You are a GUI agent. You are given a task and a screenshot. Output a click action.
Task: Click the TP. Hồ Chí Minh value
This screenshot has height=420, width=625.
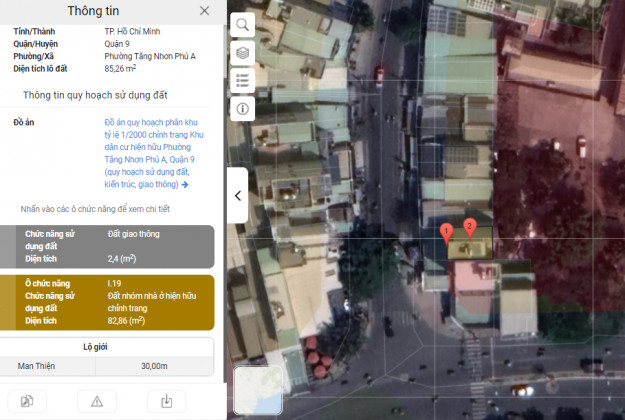(132, 31)
